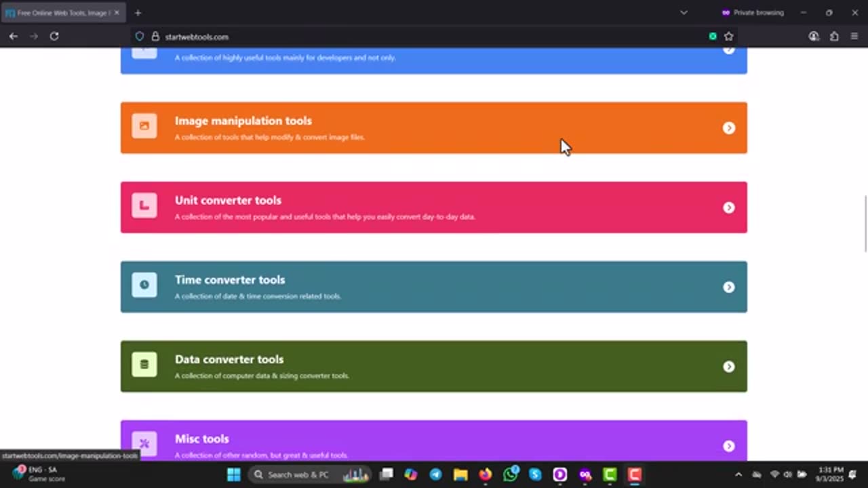
Task: Open Skype from the taskbar
Action: click(535, 474)
